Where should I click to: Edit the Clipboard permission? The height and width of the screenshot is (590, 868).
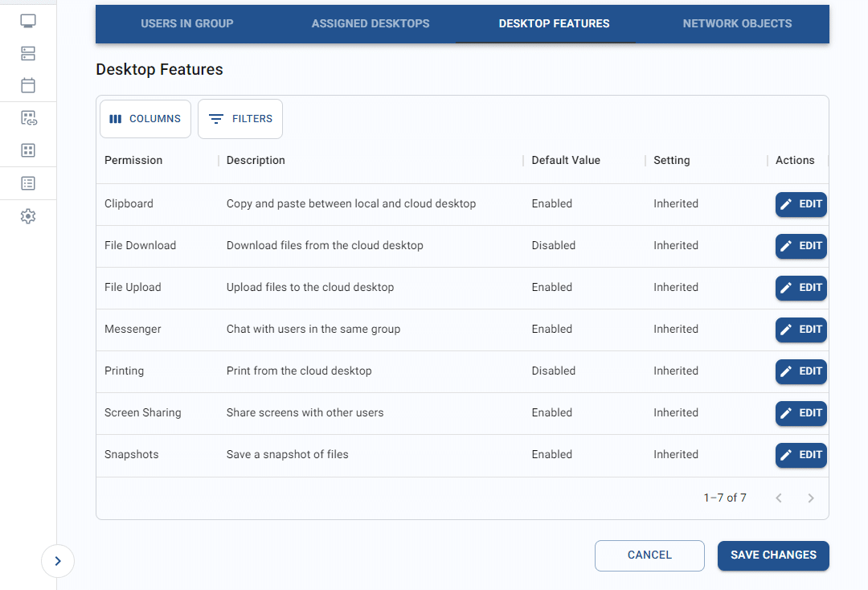pyautogui.click(x=800, y=204)
